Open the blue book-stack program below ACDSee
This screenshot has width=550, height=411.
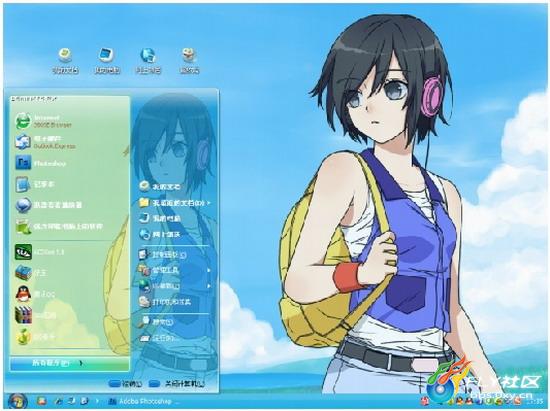tap(31, 273)
